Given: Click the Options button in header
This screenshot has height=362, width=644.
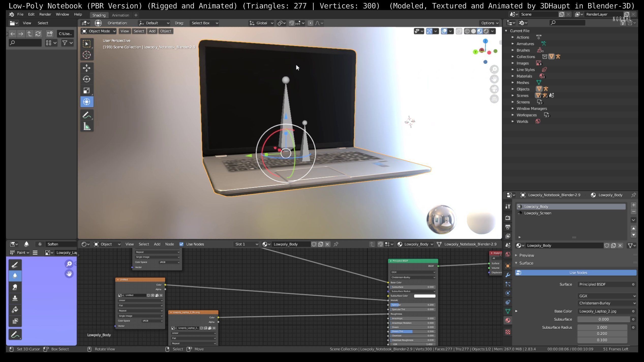Looking at the screenshot, I should coord(489,23).
